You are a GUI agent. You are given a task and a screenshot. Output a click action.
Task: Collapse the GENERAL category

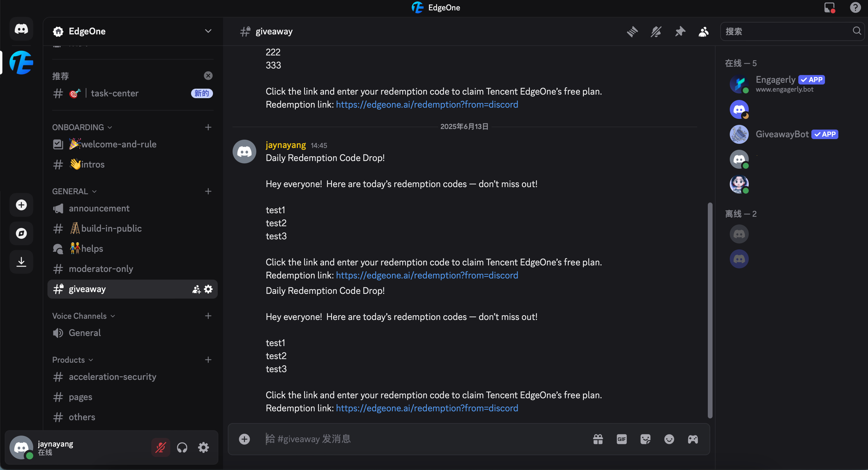tap(74, 191)
